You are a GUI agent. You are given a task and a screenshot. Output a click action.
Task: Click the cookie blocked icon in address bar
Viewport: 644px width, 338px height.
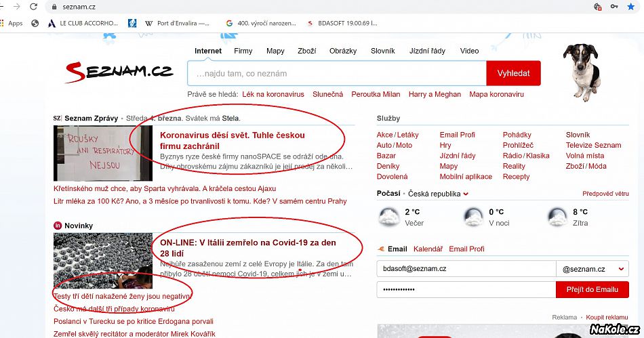pos(598,7)
